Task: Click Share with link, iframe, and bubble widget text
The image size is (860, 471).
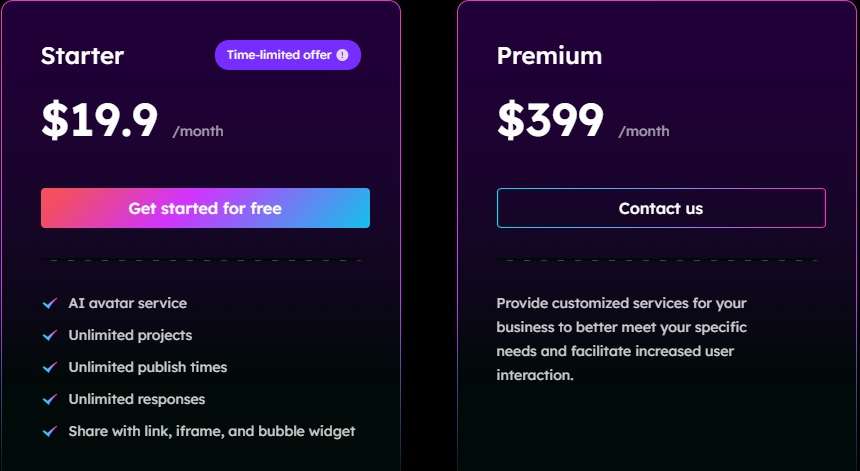Action: pos(212,431)
